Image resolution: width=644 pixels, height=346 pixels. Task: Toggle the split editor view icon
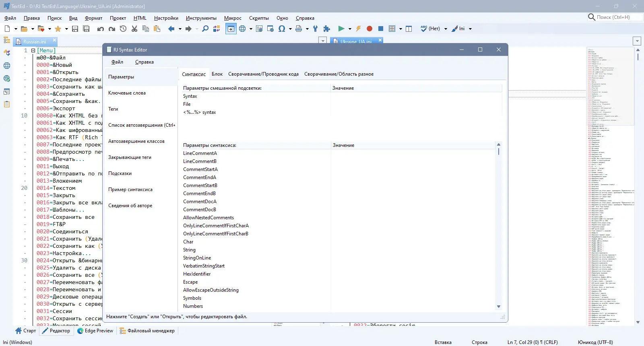click(x=409, y=29)
